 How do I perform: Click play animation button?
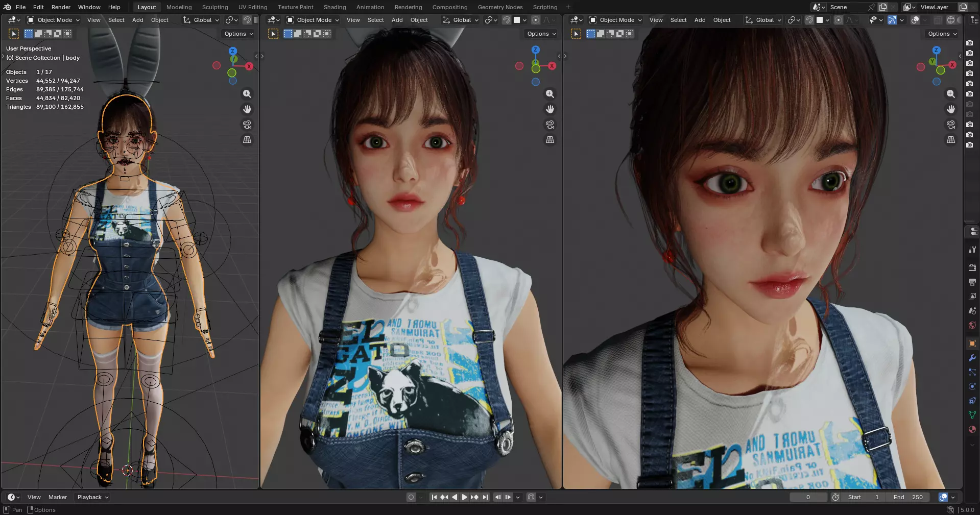click(464, 497)
